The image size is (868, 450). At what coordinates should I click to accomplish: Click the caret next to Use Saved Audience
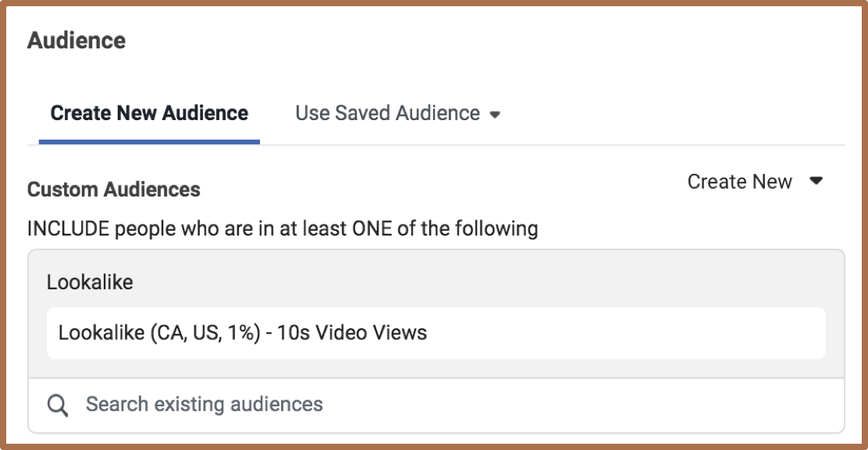495,115
